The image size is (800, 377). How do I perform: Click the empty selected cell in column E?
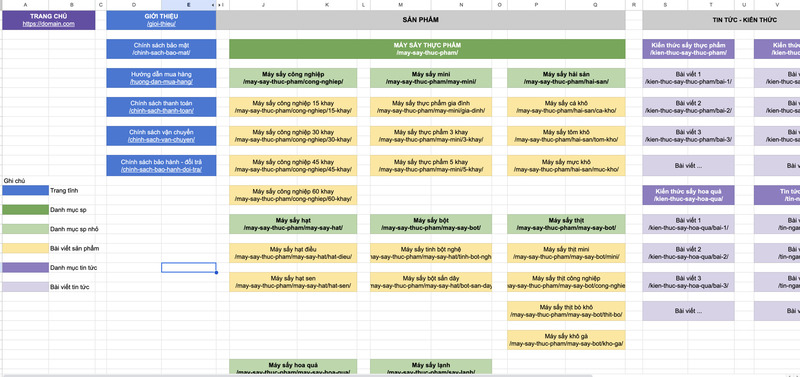click(189, 268)
